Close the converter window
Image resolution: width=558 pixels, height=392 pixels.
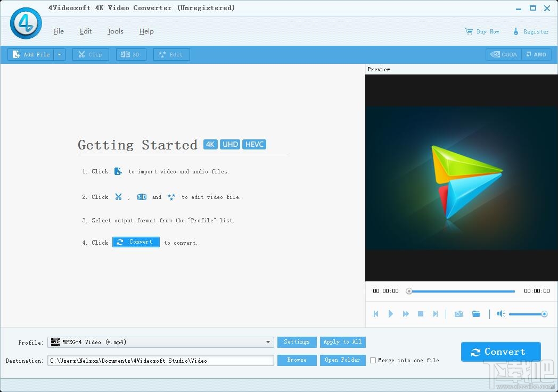[547, 8]
